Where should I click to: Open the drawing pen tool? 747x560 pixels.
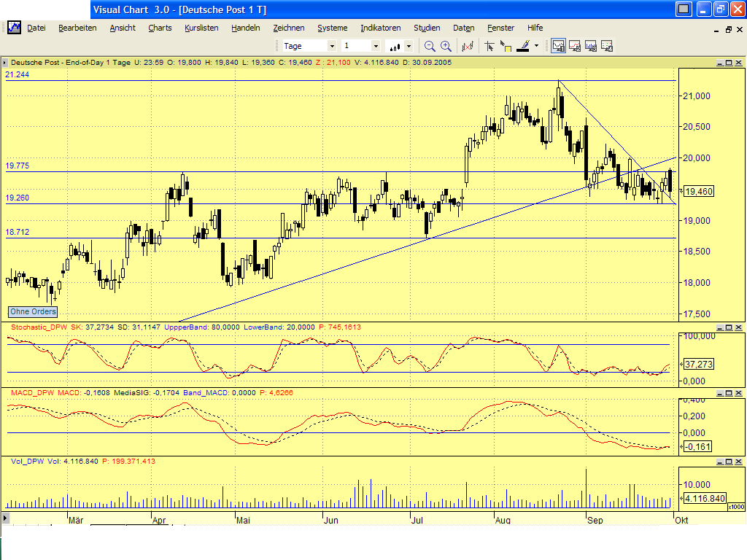click(x=522, y=44)
